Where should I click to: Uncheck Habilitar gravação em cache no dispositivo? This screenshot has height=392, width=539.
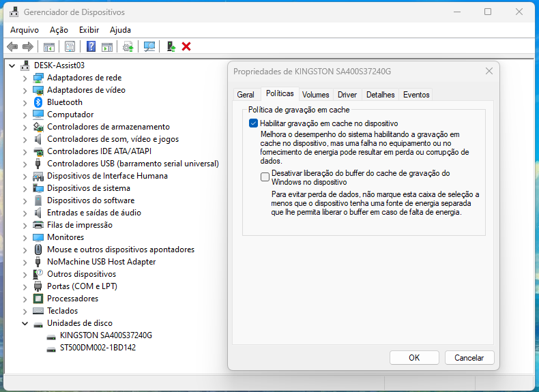click(x=253, y=123)
